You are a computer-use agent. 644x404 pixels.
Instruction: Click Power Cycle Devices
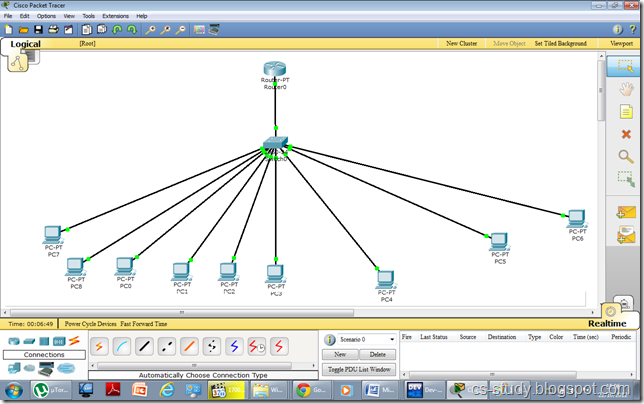tap(90, 324)
